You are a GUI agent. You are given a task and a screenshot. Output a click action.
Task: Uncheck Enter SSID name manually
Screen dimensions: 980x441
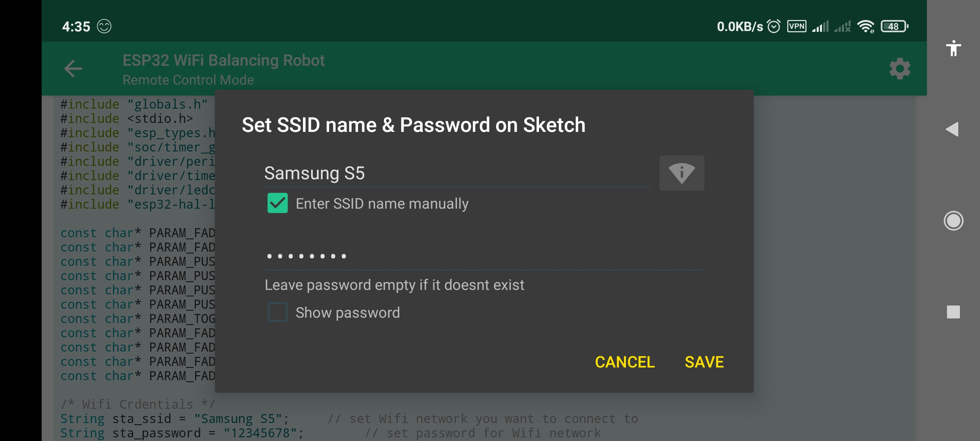point(278,203)
